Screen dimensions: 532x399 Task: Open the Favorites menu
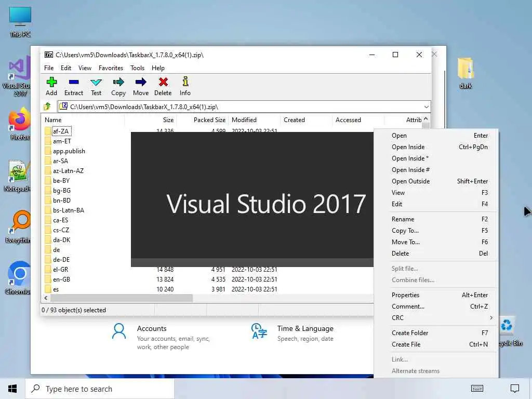coord(111,68)
